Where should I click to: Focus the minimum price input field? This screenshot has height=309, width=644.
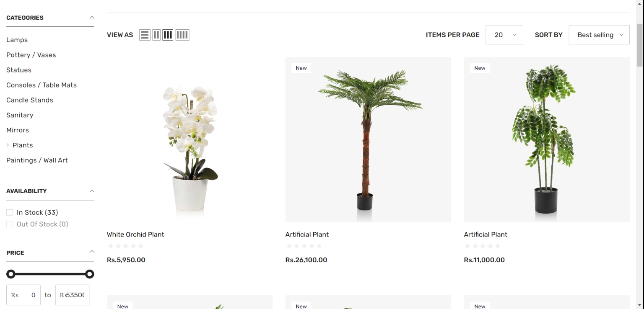23,295
